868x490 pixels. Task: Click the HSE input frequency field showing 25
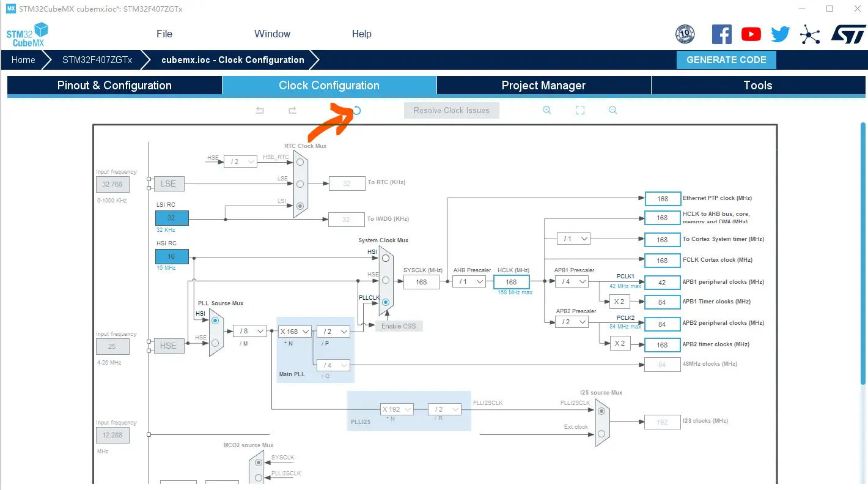point(112,346)
